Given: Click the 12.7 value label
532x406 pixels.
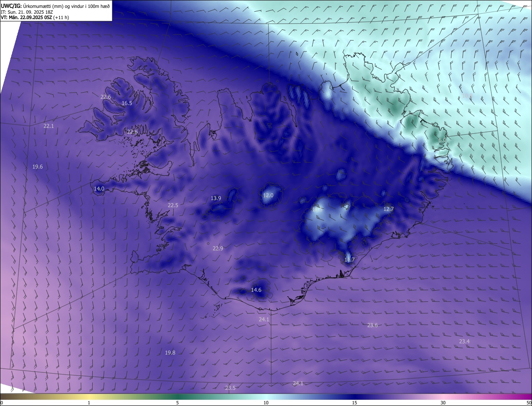Looking at the screenshot, I should point(388,209).
